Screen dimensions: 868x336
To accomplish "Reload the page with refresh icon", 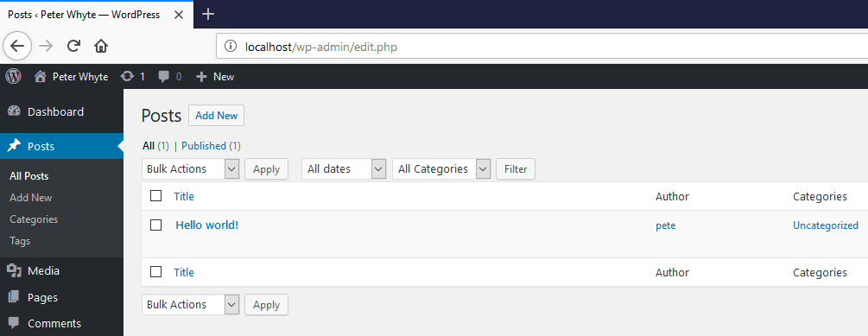I will point(73,46).
